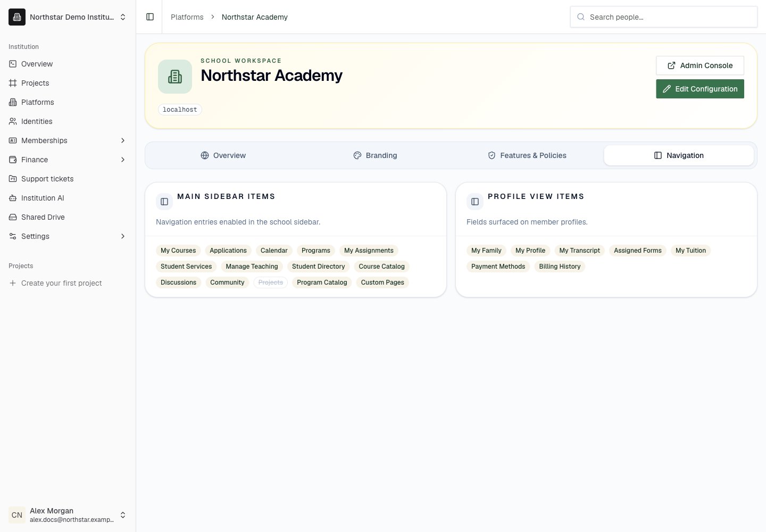Open the Alex Morgan account menu chevron
This screenshot has width=766, height=532.
(123, 515)
